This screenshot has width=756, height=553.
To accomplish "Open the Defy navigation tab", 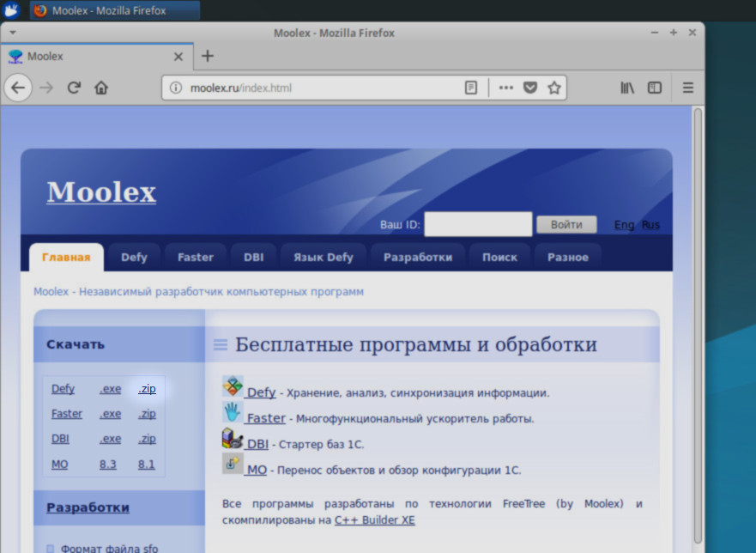I will [x=134, y=258].
